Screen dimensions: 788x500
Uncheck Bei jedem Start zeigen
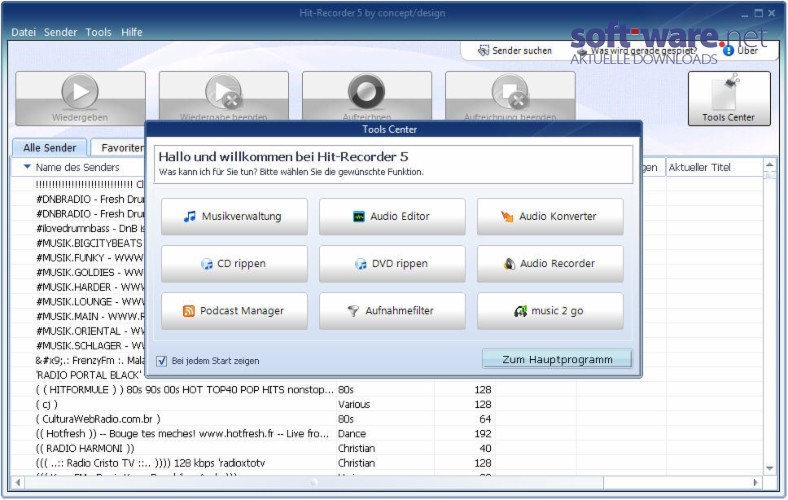[161, 361]
